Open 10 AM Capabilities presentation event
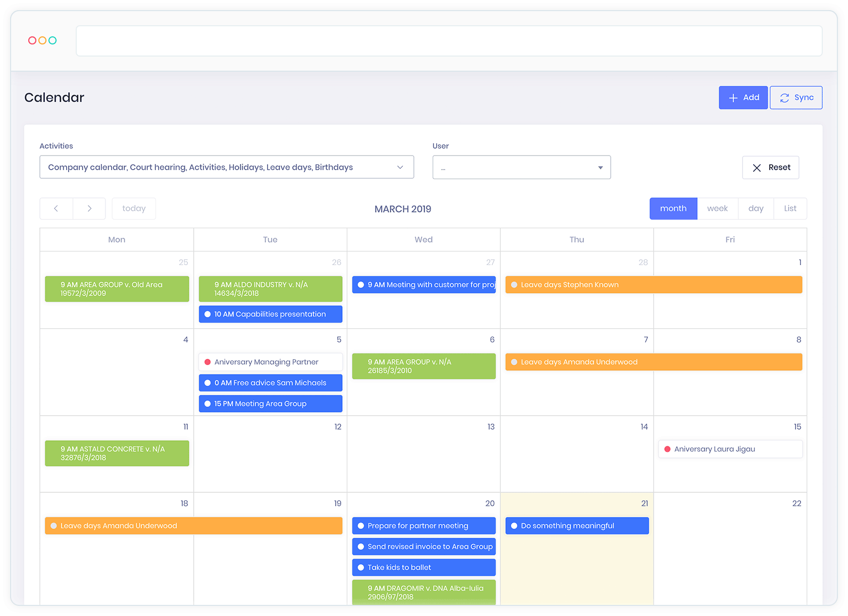 click(271, 314)
